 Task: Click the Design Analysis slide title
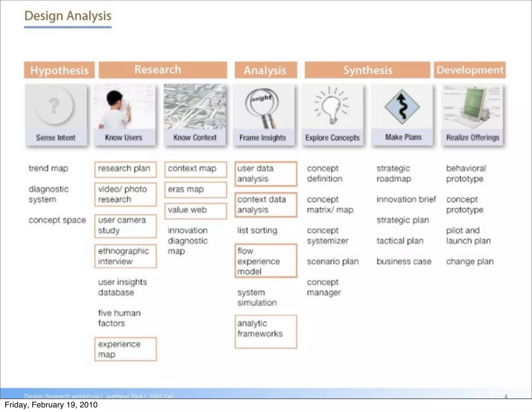68,16
